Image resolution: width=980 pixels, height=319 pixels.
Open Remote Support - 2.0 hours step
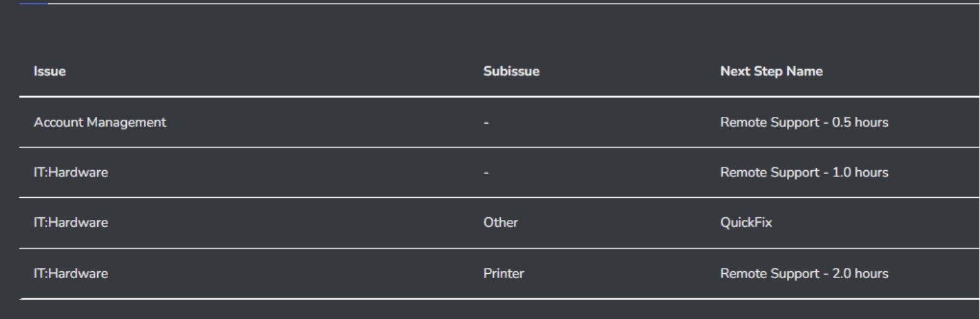point(804,273)
